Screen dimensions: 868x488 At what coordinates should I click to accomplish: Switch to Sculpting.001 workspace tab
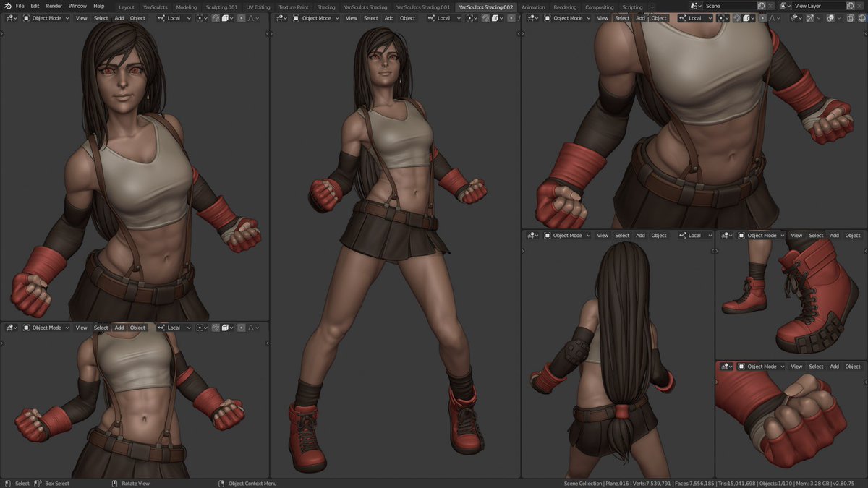[x=221, y=7]
